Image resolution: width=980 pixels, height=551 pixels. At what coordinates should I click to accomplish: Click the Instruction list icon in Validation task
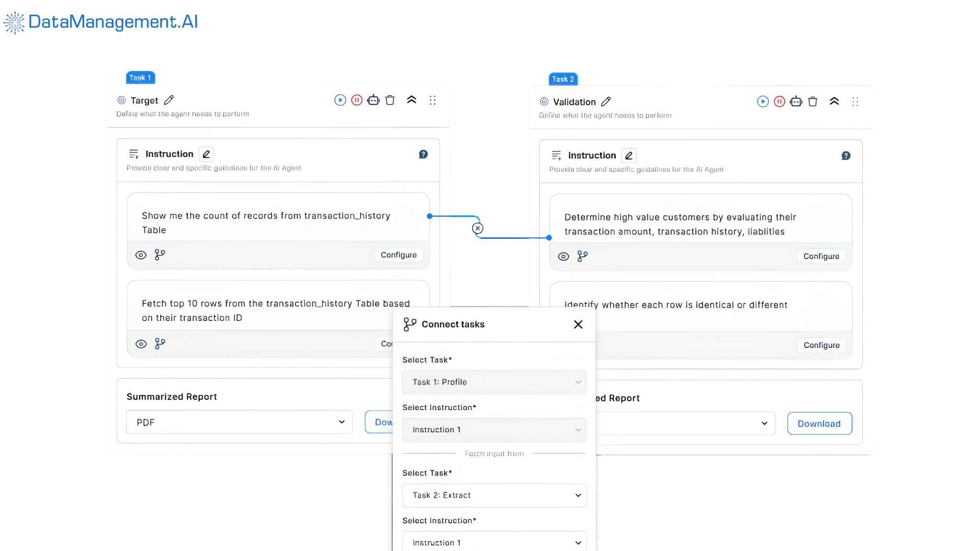[x=557, y=155]
